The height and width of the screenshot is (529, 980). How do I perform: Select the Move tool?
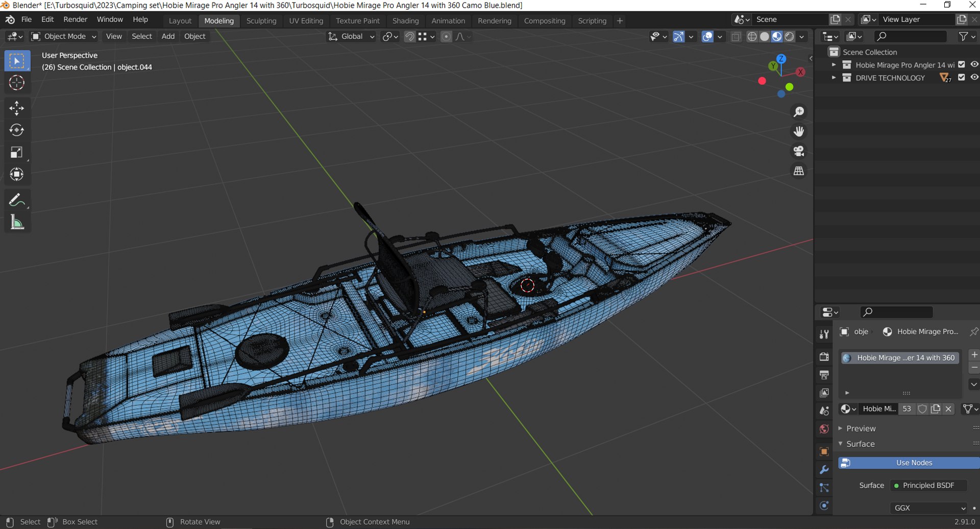(17, 108)
